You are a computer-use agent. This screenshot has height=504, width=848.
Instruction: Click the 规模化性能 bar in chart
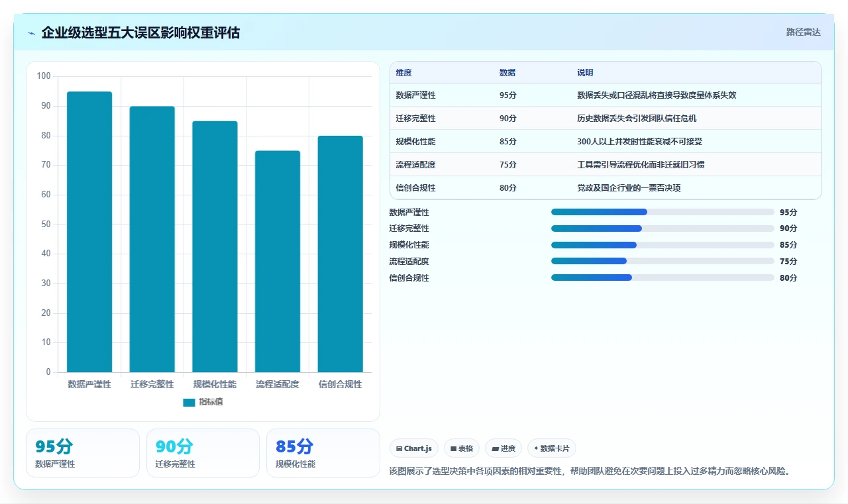(215, 246)
